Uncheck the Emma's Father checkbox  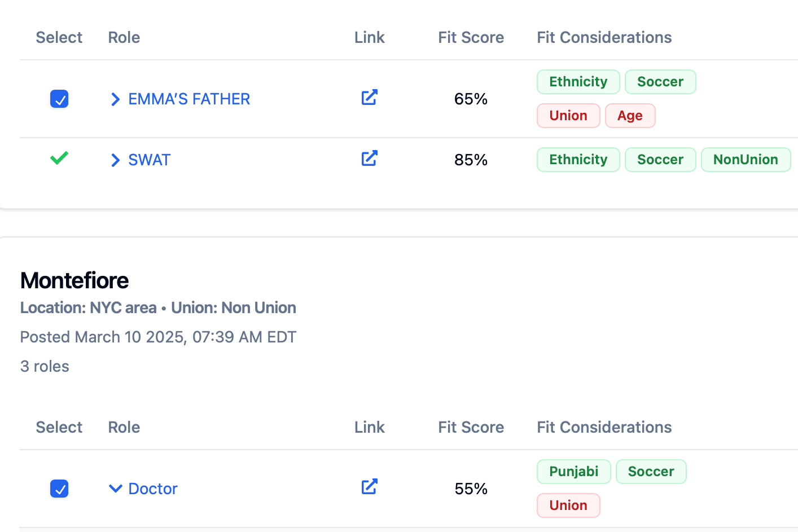click(x=59, y=99)
